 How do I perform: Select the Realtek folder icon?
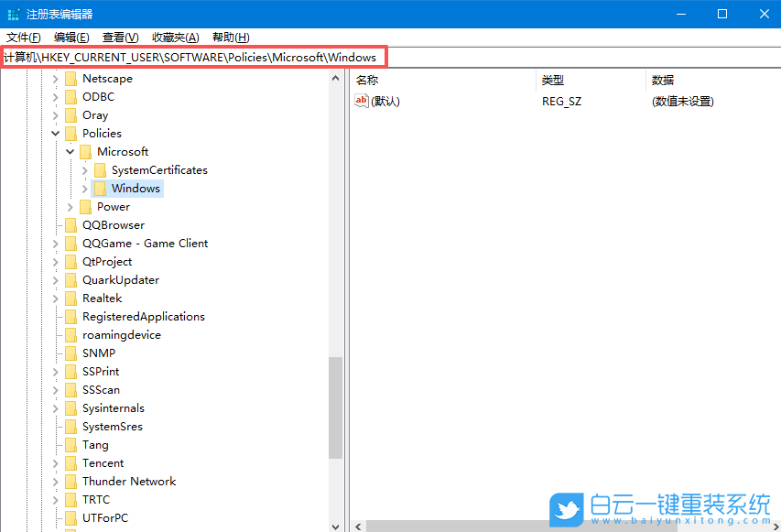(x=70, y=298)
